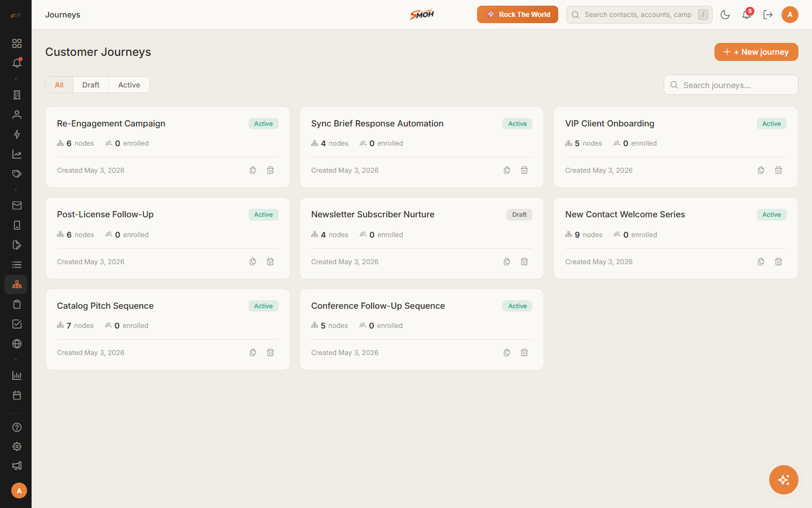Duplicate the Re-Engagement Campaign journey
Viewport: 812px width, 508px height.
pyautogui.click(x=253, y=170)
